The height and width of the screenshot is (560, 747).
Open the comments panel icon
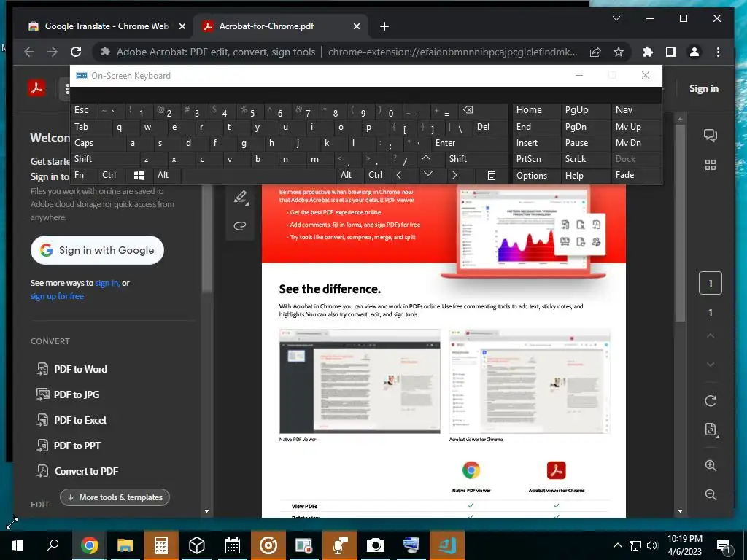point(711,136)
